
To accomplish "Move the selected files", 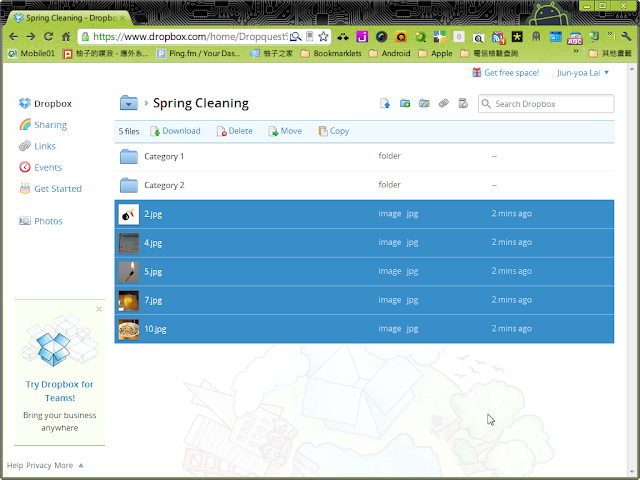I will 285,131.
